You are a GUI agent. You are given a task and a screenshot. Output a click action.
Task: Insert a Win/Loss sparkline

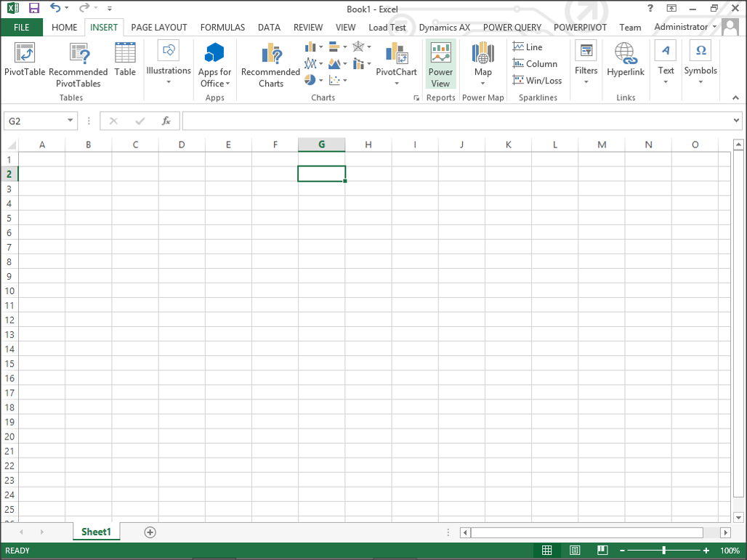537,81
